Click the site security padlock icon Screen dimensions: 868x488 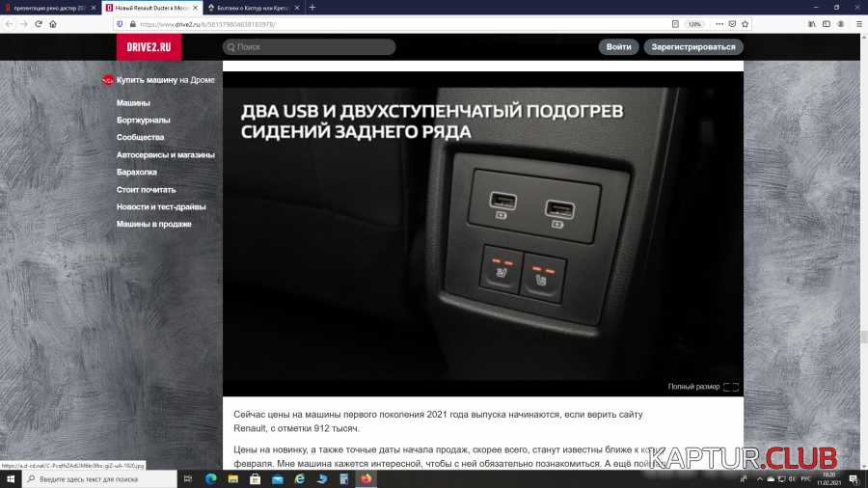click(132, 24)
